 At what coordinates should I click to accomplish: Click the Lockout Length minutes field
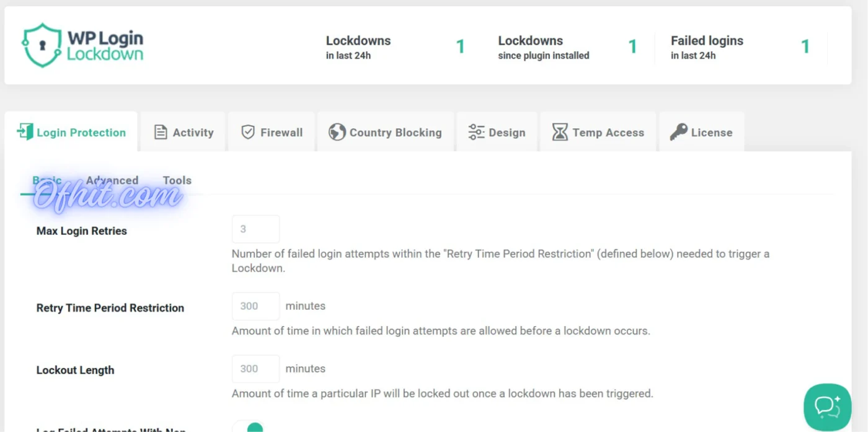(x=255, y=369)
